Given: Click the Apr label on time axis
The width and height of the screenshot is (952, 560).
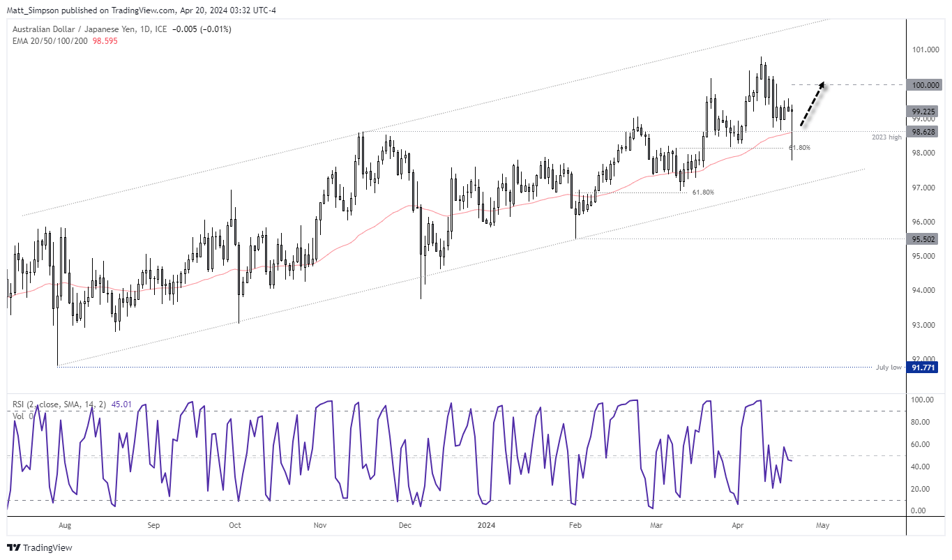Looking at the screenshot, I should click(739, 524).
